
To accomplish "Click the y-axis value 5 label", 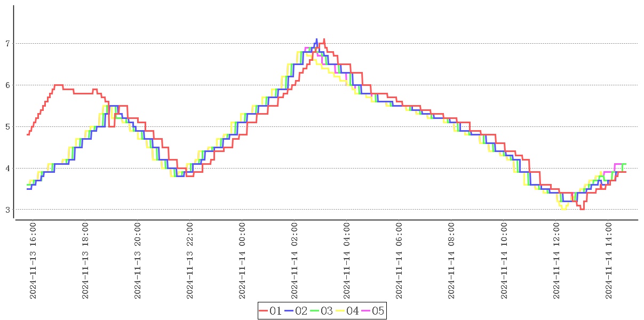I will click(7, 127).
